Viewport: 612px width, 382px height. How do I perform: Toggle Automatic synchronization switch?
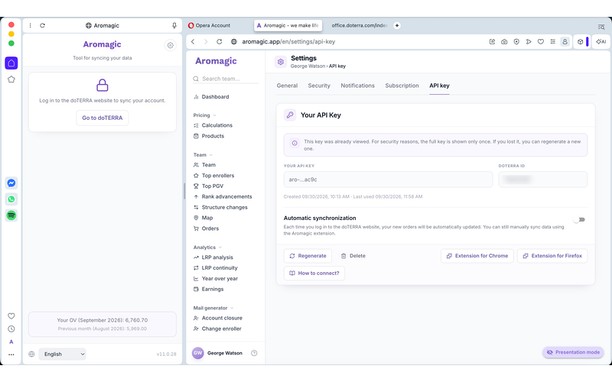tap(580, 220)
